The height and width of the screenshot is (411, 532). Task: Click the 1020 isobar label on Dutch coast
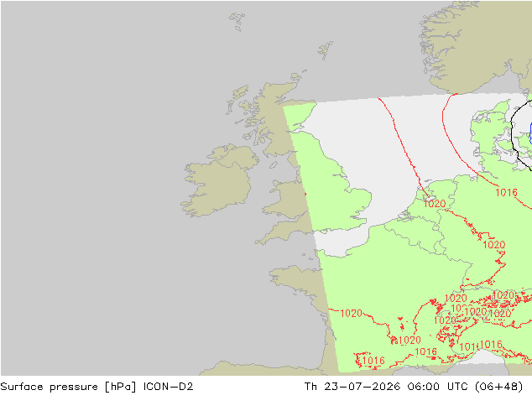click(435, 204)
